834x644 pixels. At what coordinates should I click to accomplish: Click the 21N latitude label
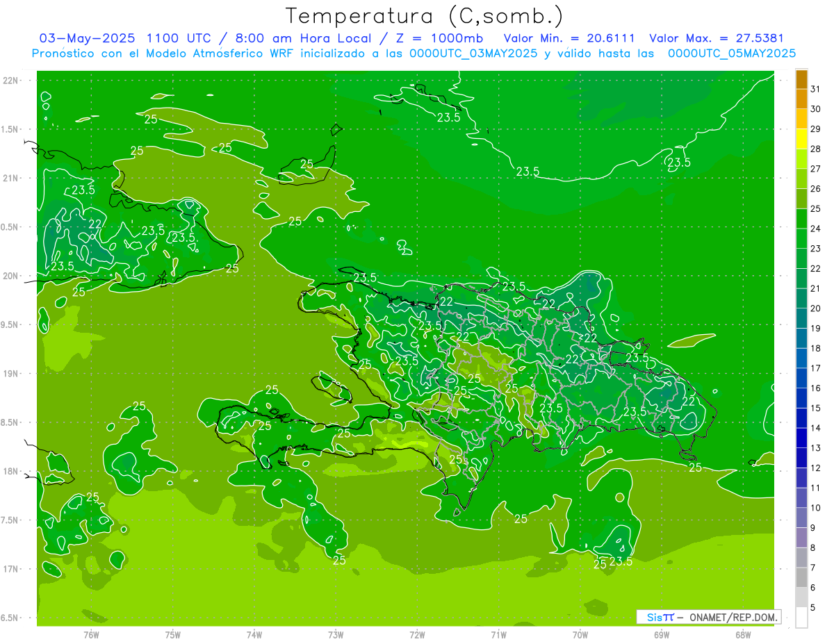10,179
